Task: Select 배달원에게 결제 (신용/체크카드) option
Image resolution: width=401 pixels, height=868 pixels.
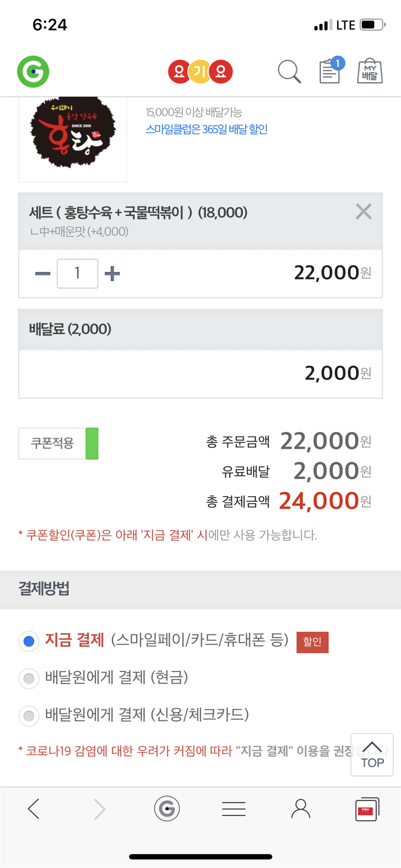Action: tap(29, 716)
